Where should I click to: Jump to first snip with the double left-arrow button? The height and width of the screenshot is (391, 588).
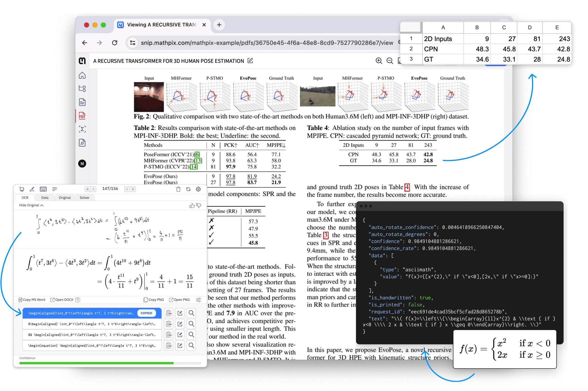tap(87, 189)
